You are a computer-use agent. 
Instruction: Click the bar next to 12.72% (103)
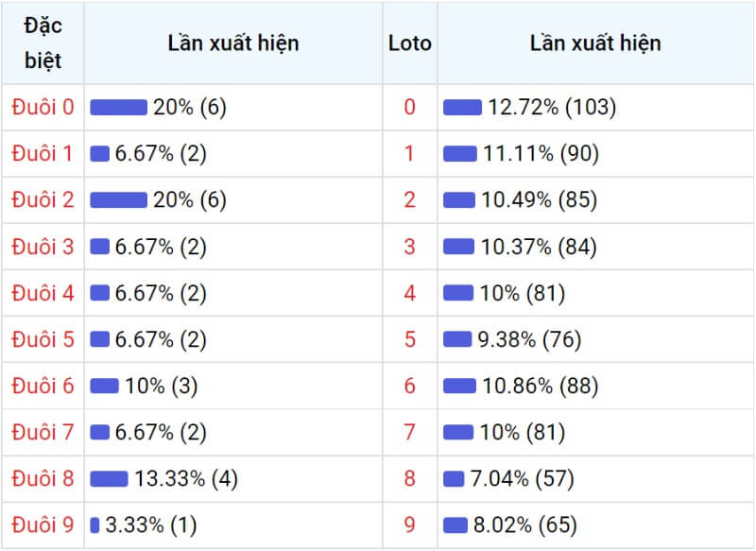(x=462, y=107)
